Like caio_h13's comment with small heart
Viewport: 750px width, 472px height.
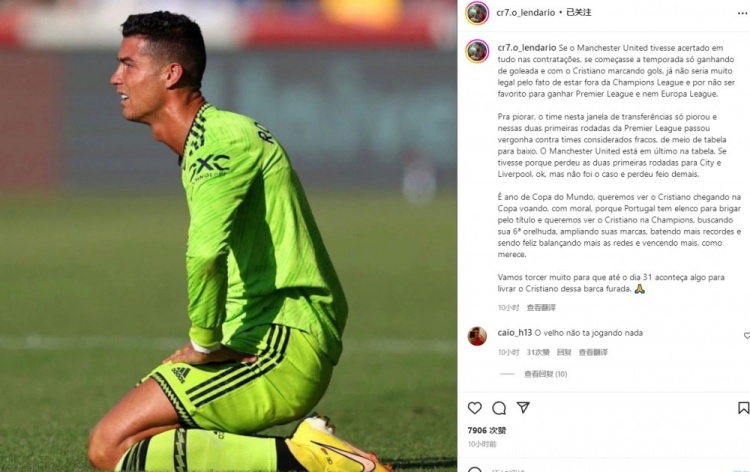click(x=746, y=336)
